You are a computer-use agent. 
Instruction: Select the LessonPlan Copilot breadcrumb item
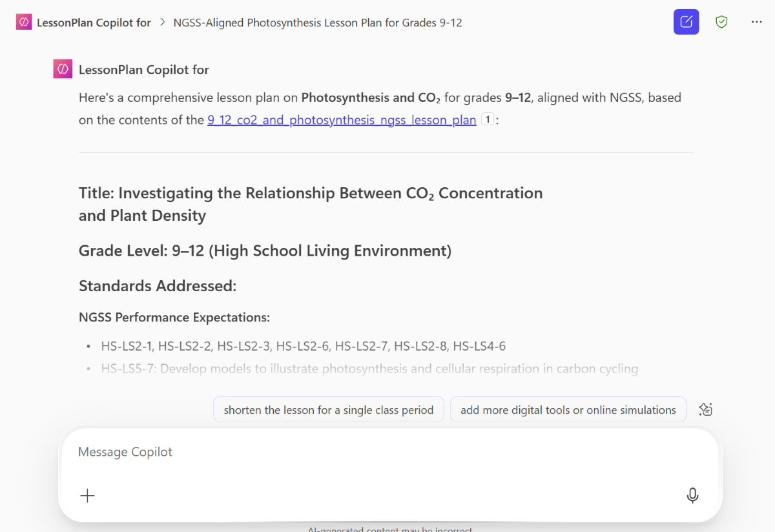click(94, 21)
